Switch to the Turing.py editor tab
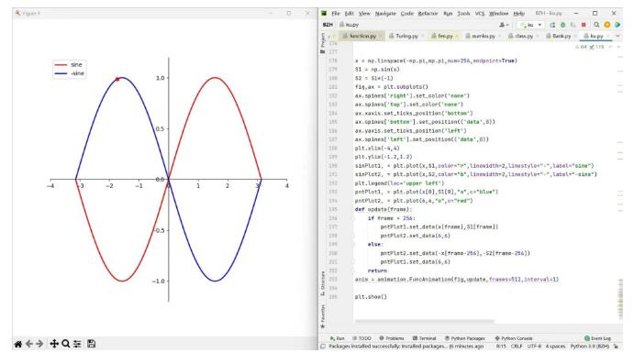Screen dimensions: 634x364 point(406,36)
